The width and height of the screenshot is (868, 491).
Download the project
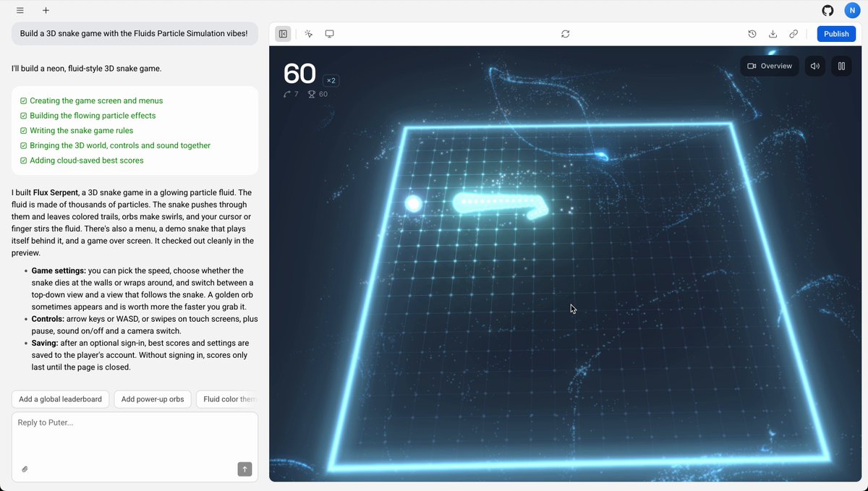point(773,34)
